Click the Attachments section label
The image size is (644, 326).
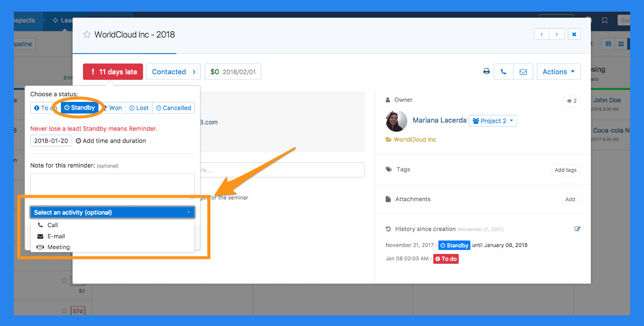(413, 199)
